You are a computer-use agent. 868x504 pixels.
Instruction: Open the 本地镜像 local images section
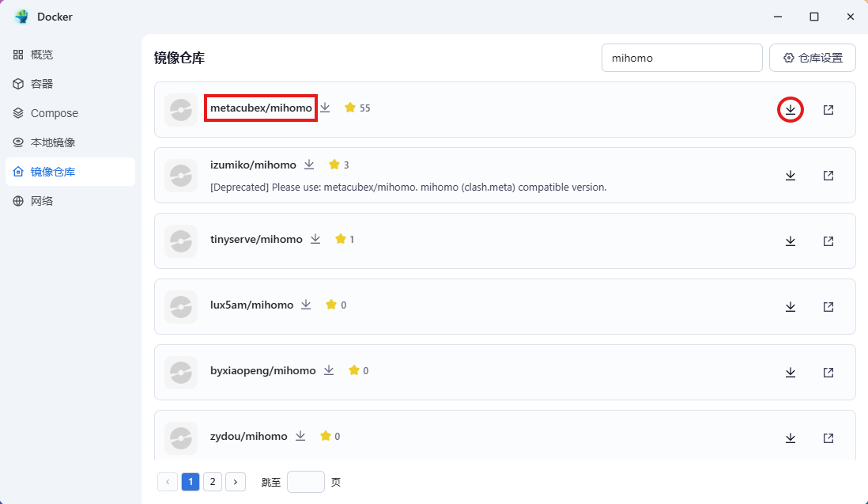[x=70, y=142]
